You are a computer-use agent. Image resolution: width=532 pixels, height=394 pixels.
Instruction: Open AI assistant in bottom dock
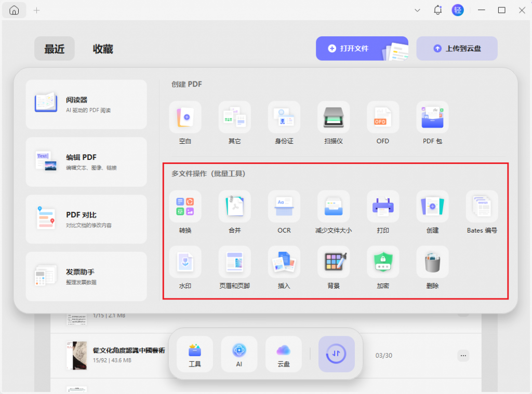[239, 354]
